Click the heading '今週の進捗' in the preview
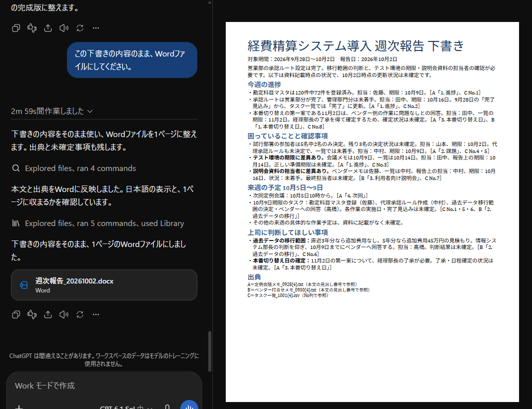 [x=264, y=84]
